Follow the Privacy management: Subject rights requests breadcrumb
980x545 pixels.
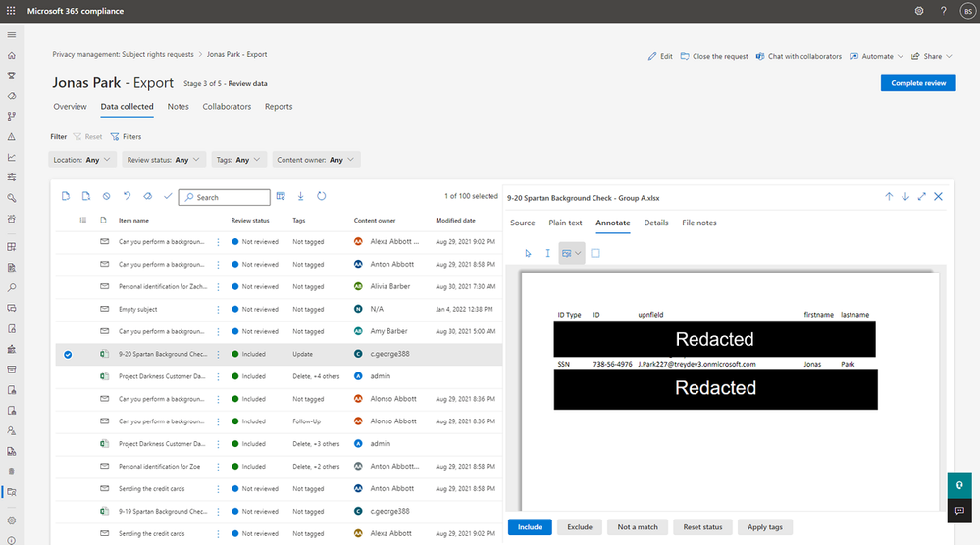[124, 54]
